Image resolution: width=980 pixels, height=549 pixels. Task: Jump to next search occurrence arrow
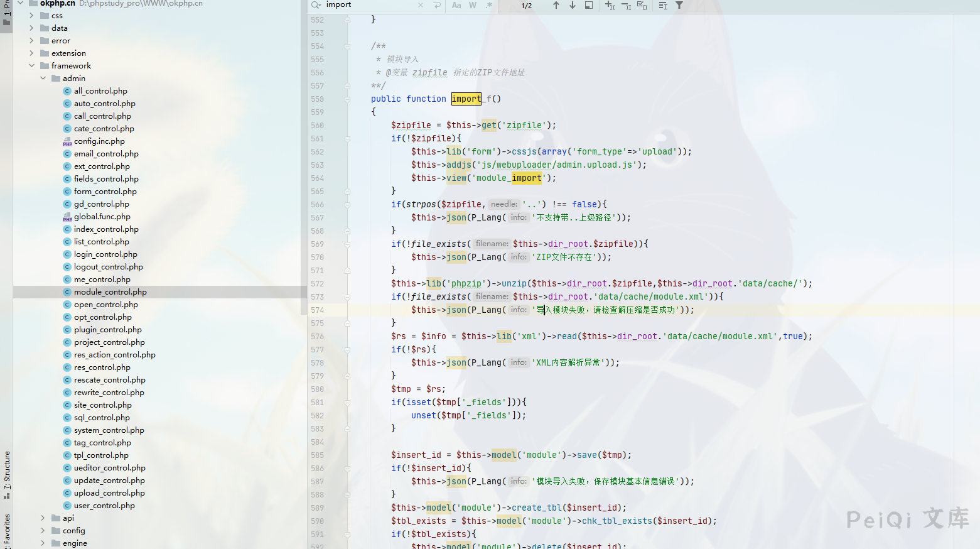pyautogui.click(x=573, y=6)
